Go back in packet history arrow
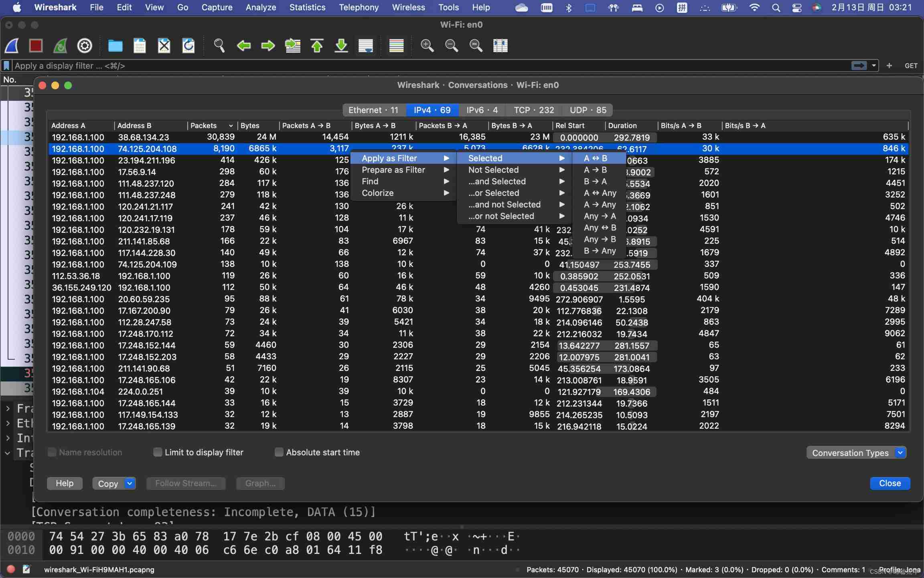924x578 pixels. click(243, 46)
